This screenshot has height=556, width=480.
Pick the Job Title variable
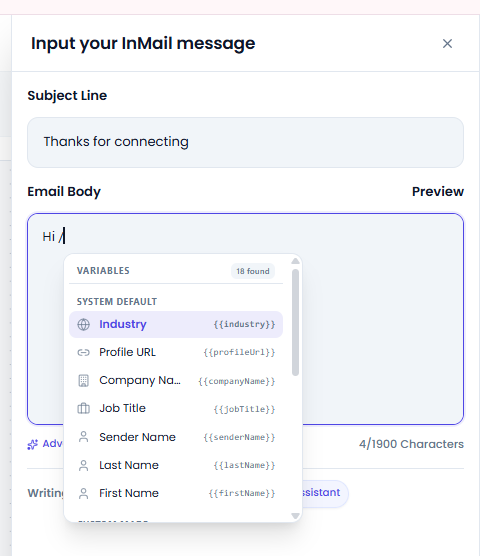click(176, 408)
